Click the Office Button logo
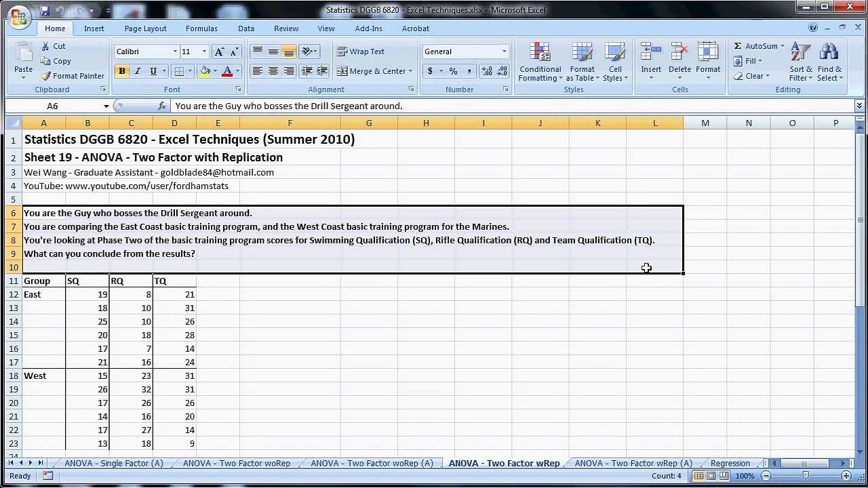This screenshot has width=868, height=488. (18, 16)
